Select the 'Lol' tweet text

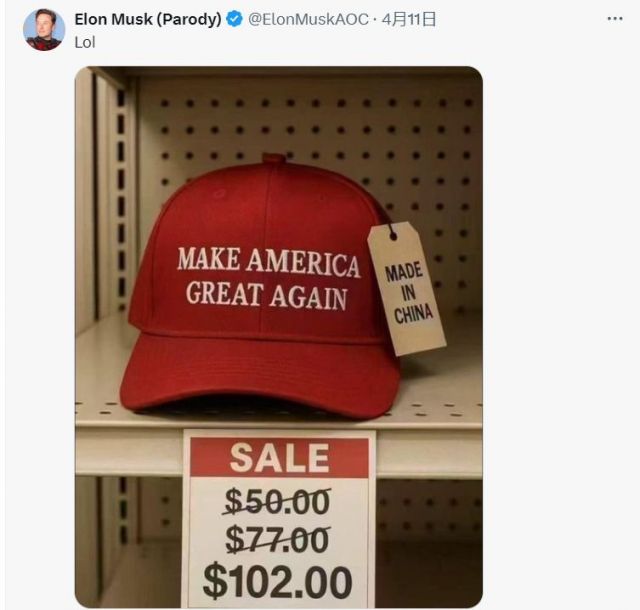click(x=85, y=42)
